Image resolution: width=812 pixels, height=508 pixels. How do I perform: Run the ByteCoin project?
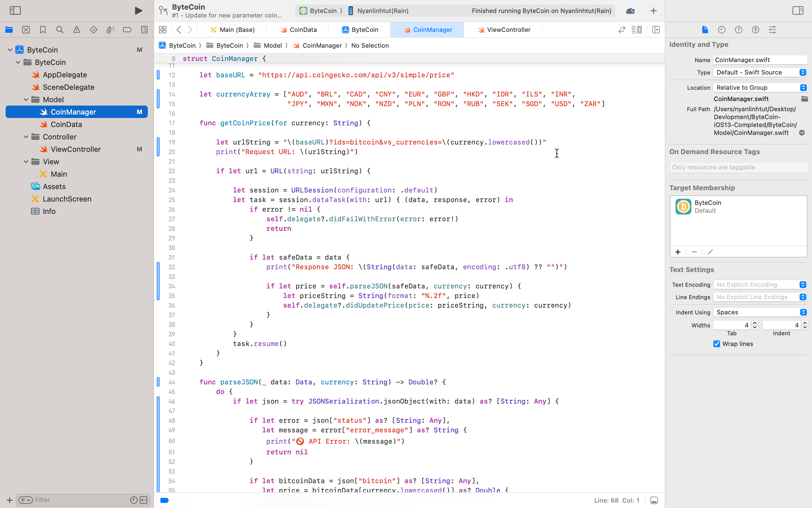pyautogui.click(x=138, y=11)
